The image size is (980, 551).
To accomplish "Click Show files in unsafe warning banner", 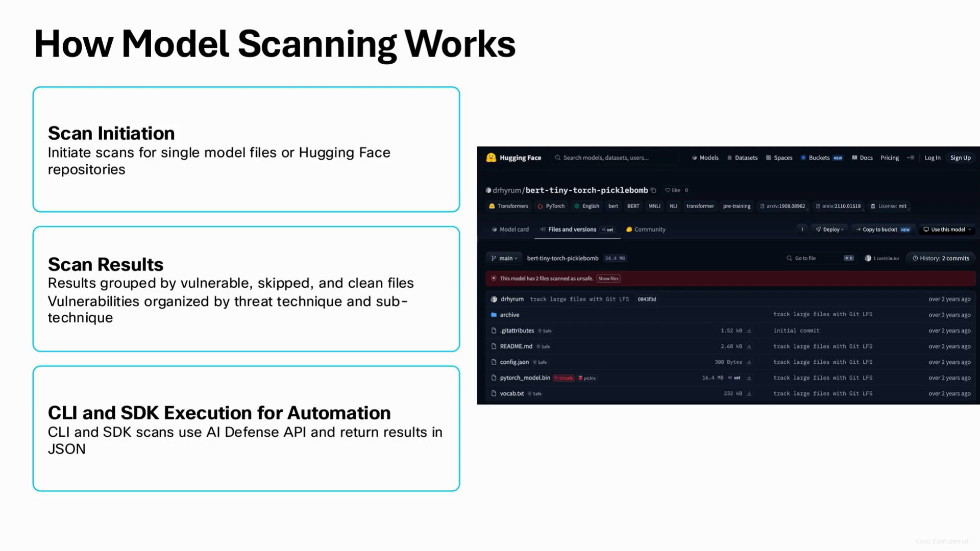I will 608,279.
